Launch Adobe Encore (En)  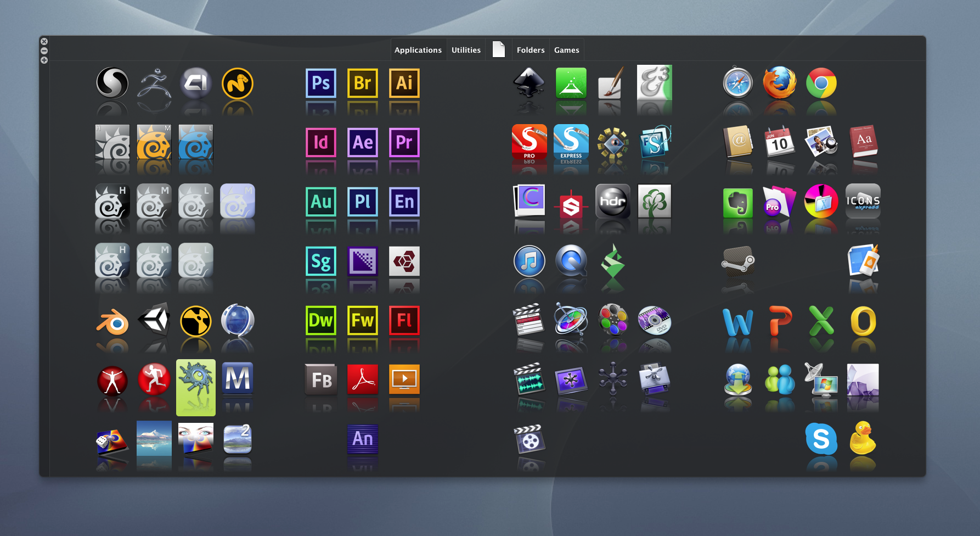coord(404,202)
